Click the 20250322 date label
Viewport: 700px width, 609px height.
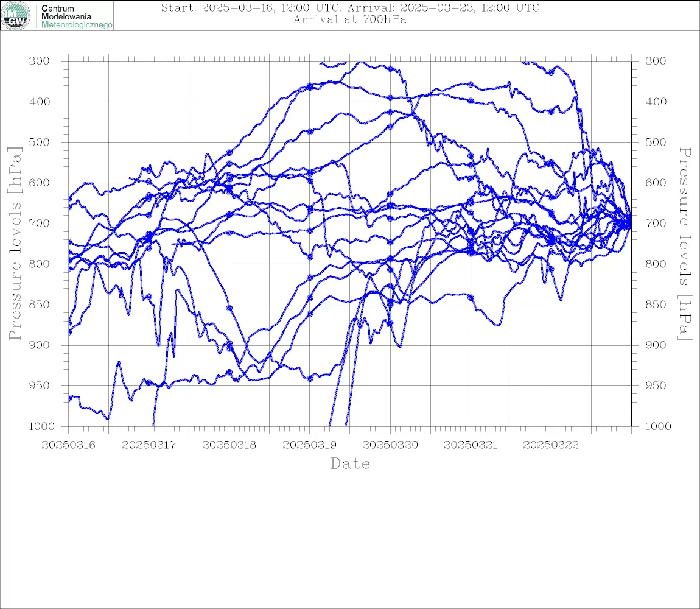551,445
